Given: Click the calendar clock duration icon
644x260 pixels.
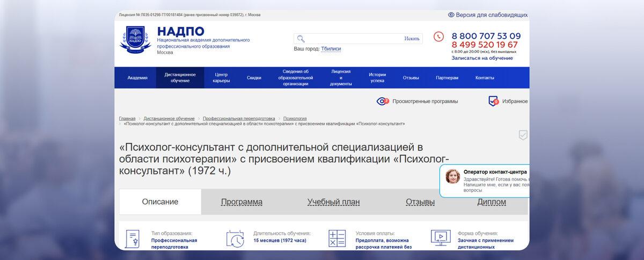Looking at the screenshot, I should click(235, 239).
